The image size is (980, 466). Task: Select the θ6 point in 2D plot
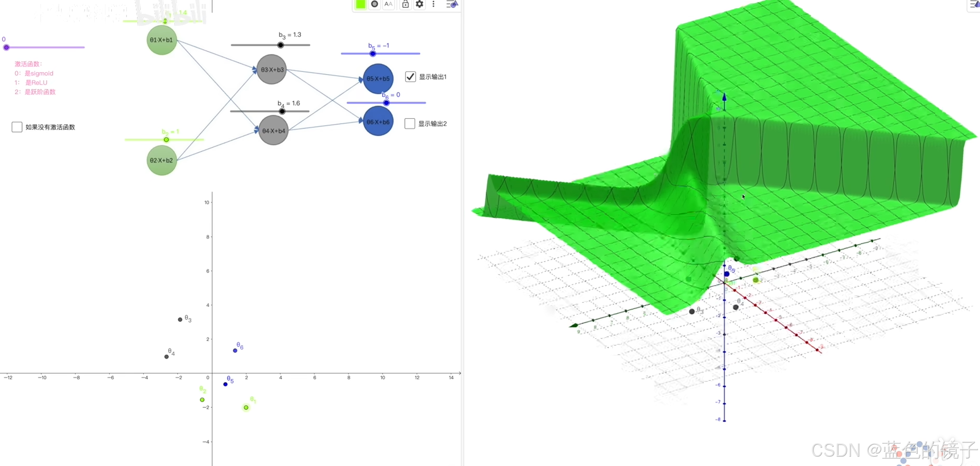235,351
